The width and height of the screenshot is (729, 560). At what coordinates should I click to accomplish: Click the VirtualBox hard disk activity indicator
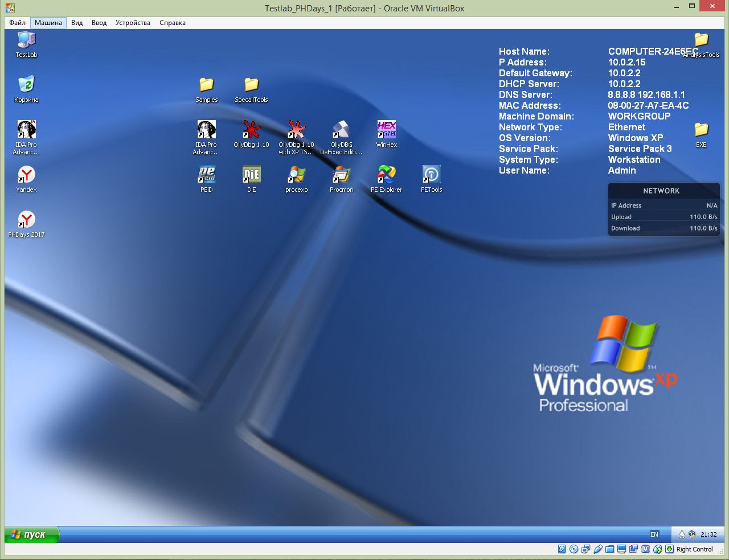click(x=562, y=549)
